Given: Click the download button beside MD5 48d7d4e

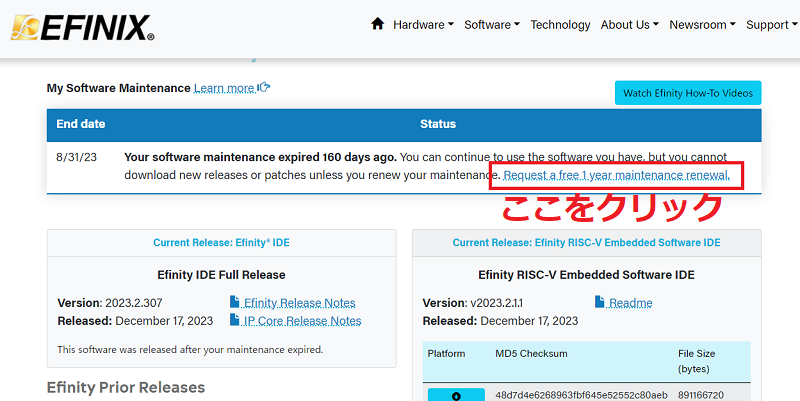Looking at the screenshot, I should [456, 395].
